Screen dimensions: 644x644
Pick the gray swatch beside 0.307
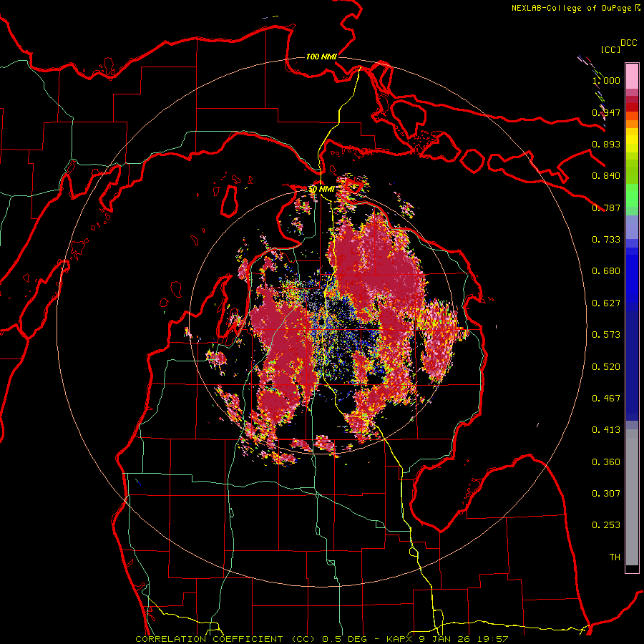pos(632,497)
